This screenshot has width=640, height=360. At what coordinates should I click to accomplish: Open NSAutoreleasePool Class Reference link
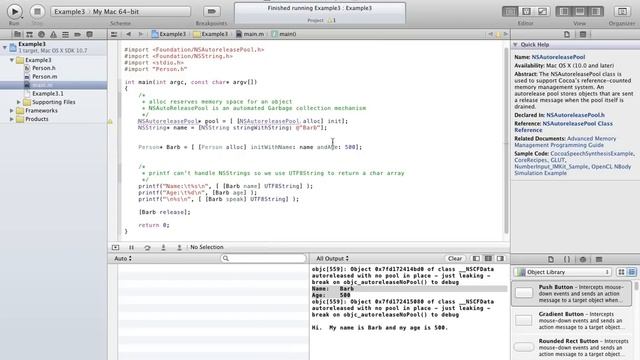pos(563,127)
